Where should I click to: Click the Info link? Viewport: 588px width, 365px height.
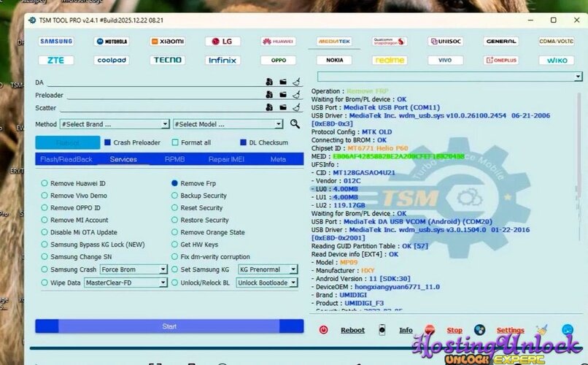(406, 330)
